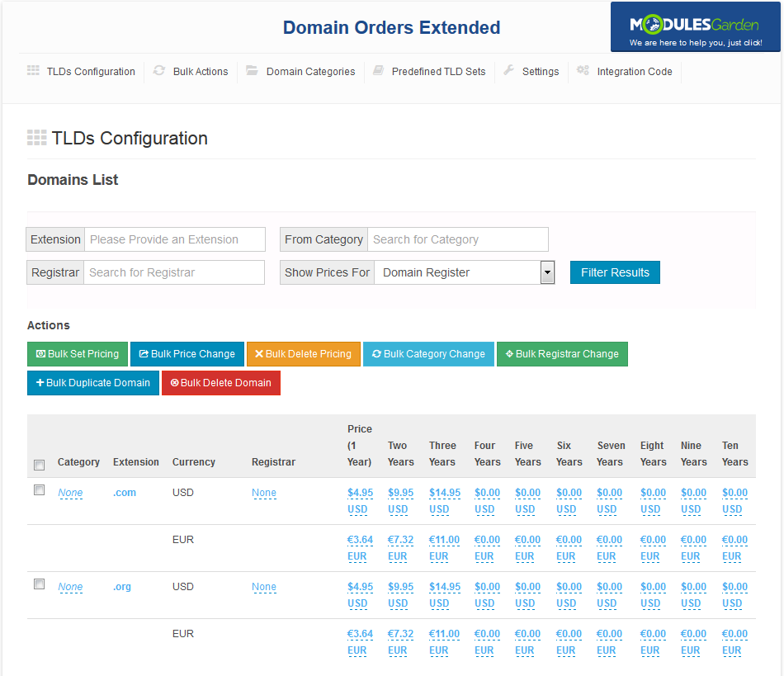Click the grid icon beside TLDs Configuration heading
This screenshot has height=676, width=784.
[x=36, y=138]
